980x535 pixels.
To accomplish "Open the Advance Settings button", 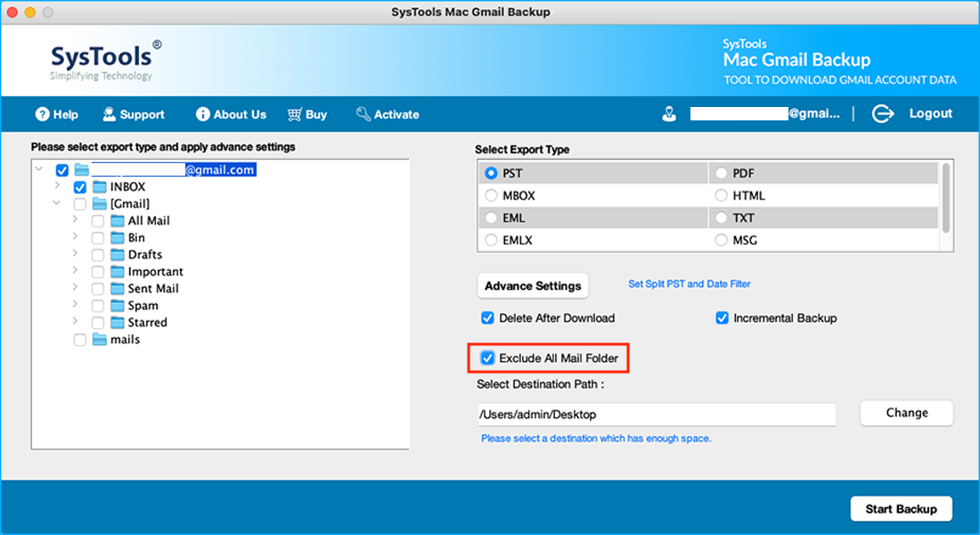I will coord(533,286).
